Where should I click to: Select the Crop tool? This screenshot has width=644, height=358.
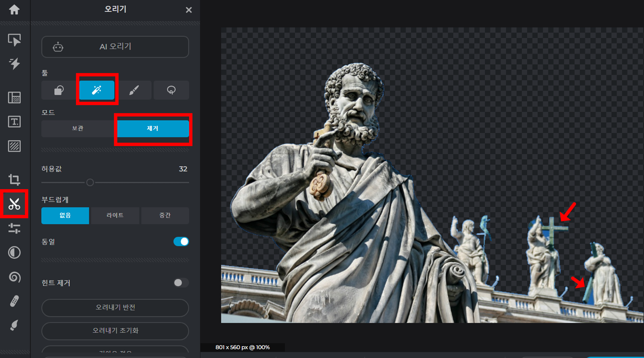14,179
